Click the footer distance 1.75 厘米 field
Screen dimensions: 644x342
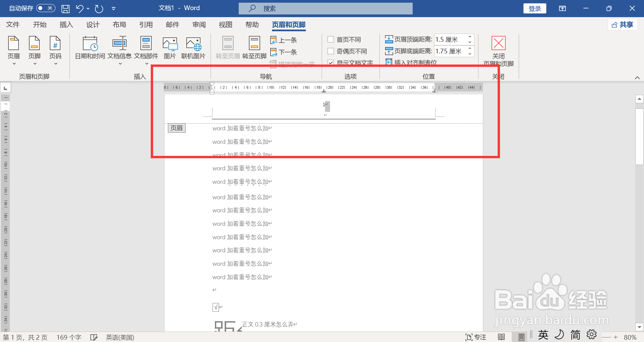pyautogui.click(x=450, y=51)
